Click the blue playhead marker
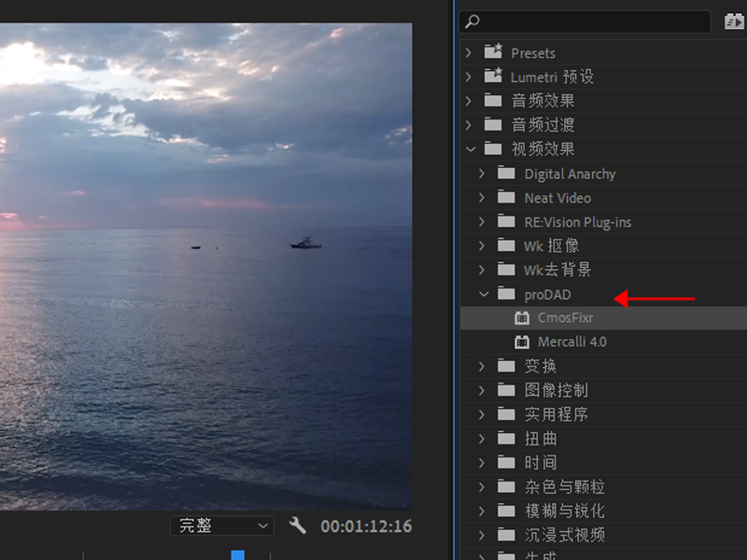Screen dimensions: 747x560 coord(238,555)
